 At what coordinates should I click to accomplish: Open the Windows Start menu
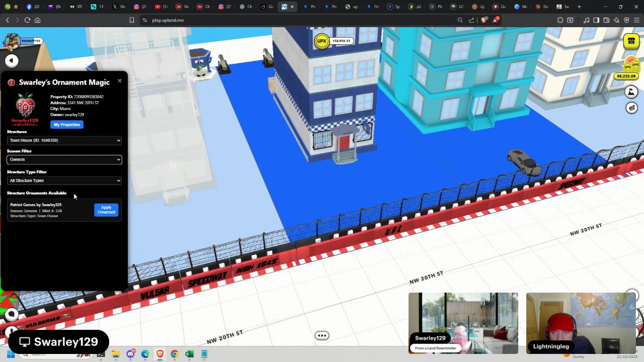11,354
